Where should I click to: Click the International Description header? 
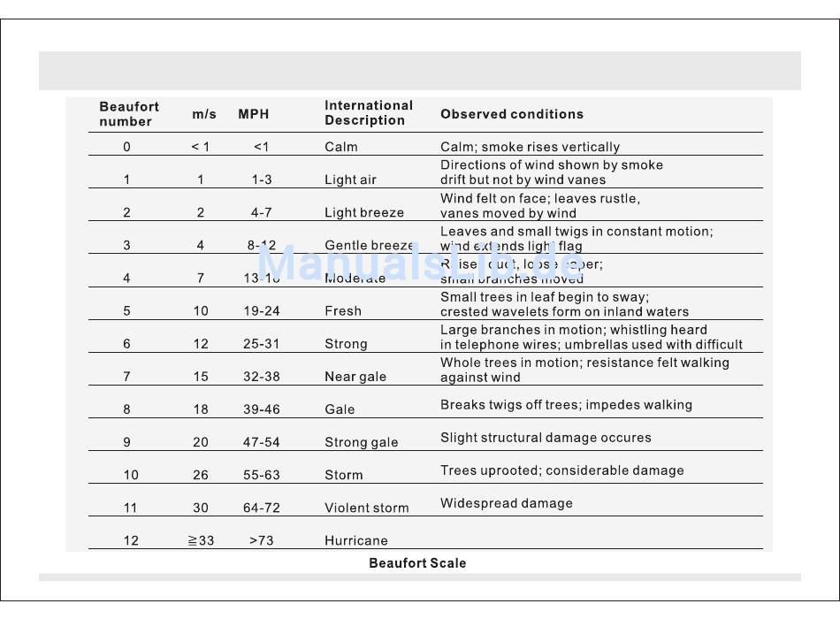tap(369, 113)
